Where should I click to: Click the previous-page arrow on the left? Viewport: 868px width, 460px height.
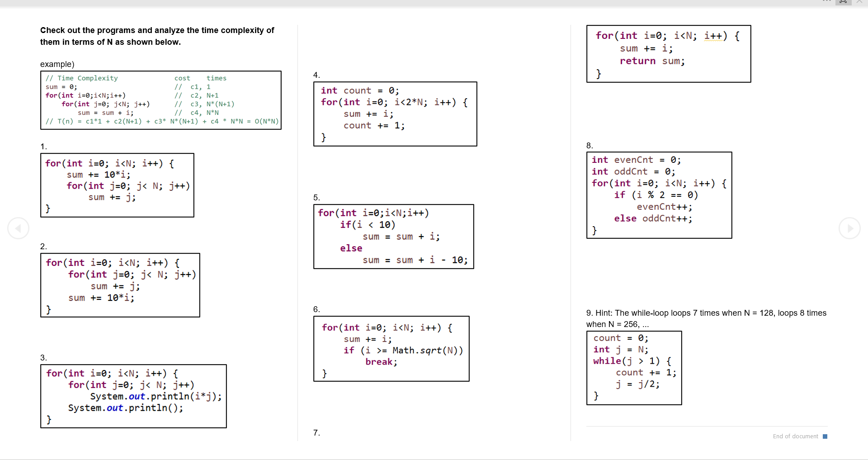pos(18,228)
